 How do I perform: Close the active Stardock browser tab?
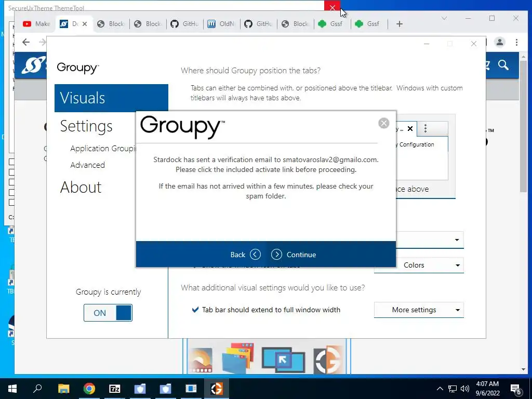[85, 24]
